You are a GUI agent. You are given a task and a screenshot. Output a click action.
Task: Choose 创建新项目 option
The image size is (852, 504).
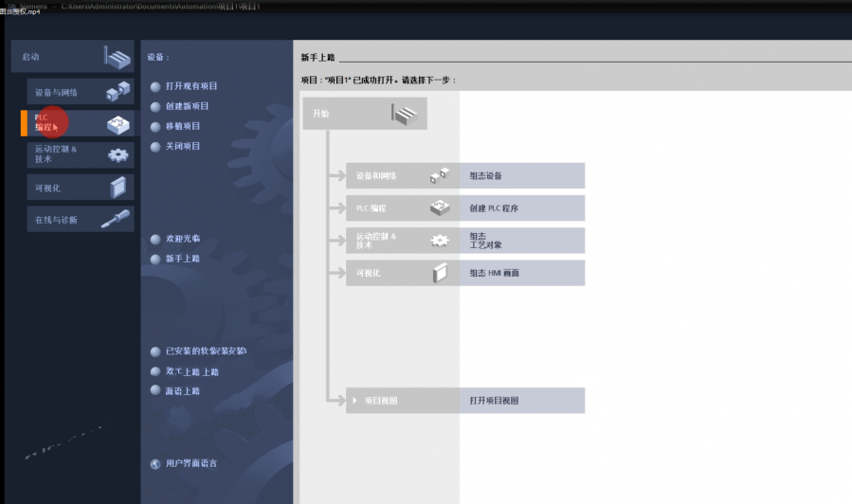(x=187, y=106)
